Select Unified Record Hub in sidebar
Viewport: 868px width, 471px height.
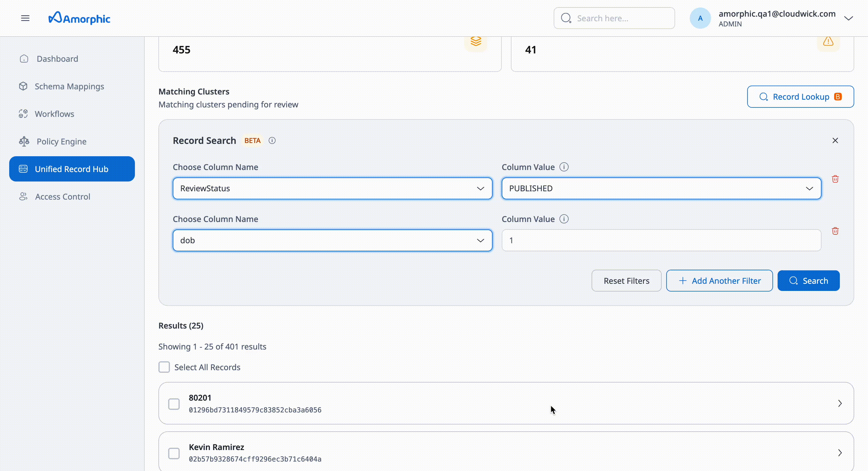point(71,169)
